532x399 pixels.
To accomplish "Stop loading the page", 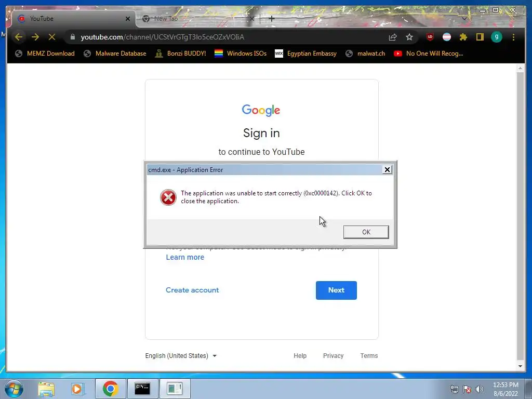I will click(51, 37).
